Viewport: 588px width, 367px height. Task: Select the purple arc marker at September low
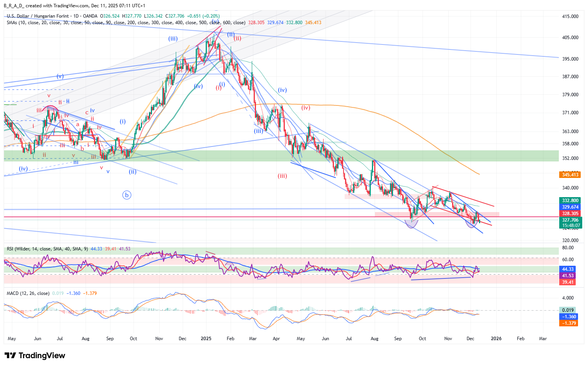(x=411, y=224)
